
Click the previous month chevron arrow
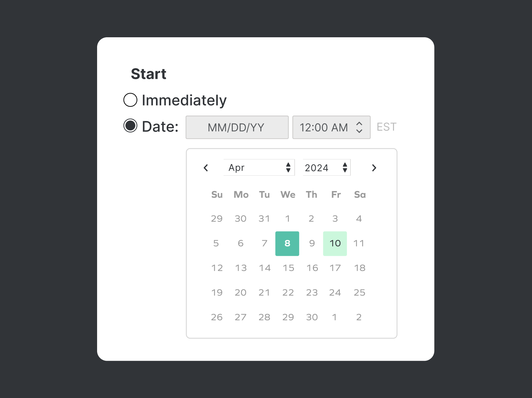click(x=205, y=168)
